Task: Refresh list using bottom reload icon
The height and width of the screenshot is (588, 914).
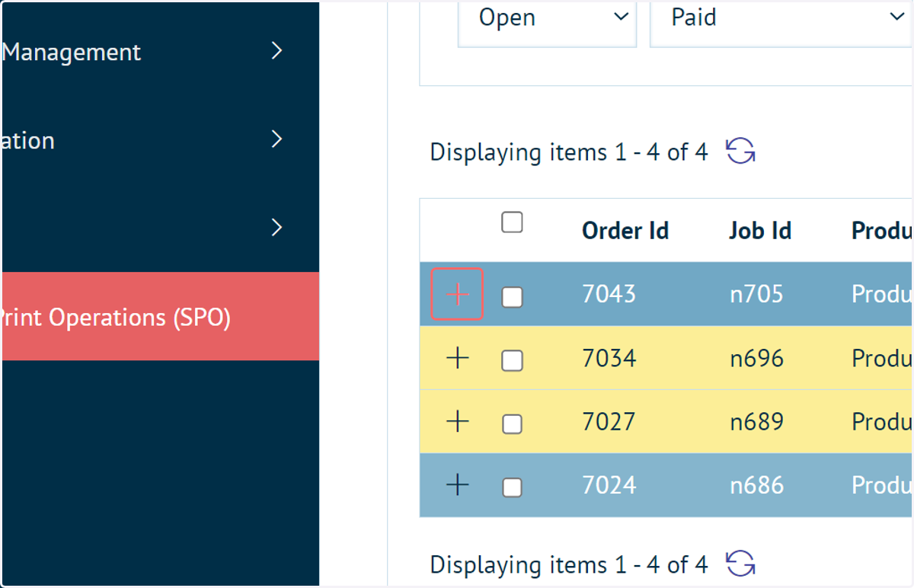Action: pos(740,564)
